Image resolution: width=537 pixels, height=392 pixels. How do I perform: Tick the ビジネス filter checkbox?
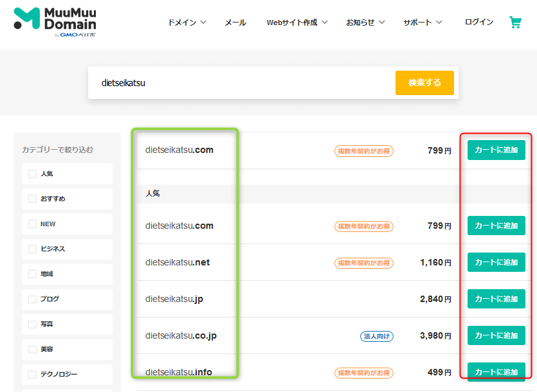click(33, 249)
